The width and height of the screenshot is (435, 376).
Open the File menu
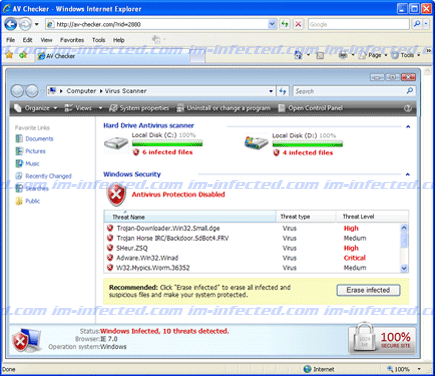[x=11, y=40]
